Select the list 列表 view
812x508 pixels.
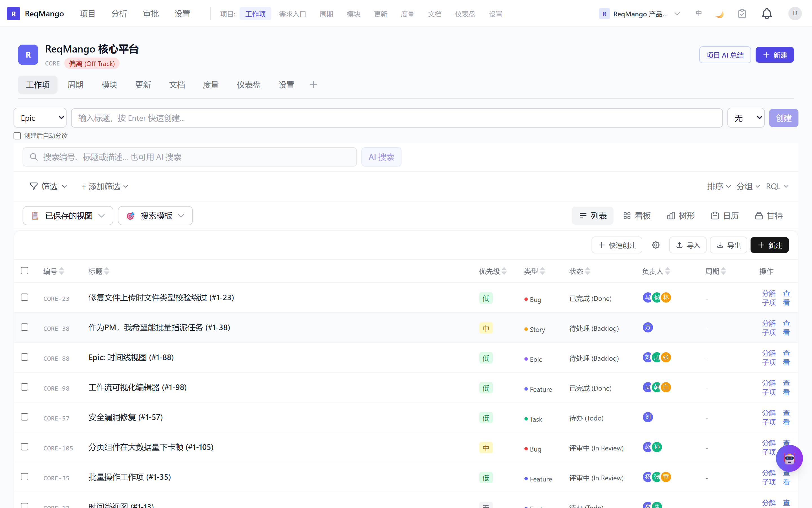point(593,216)
